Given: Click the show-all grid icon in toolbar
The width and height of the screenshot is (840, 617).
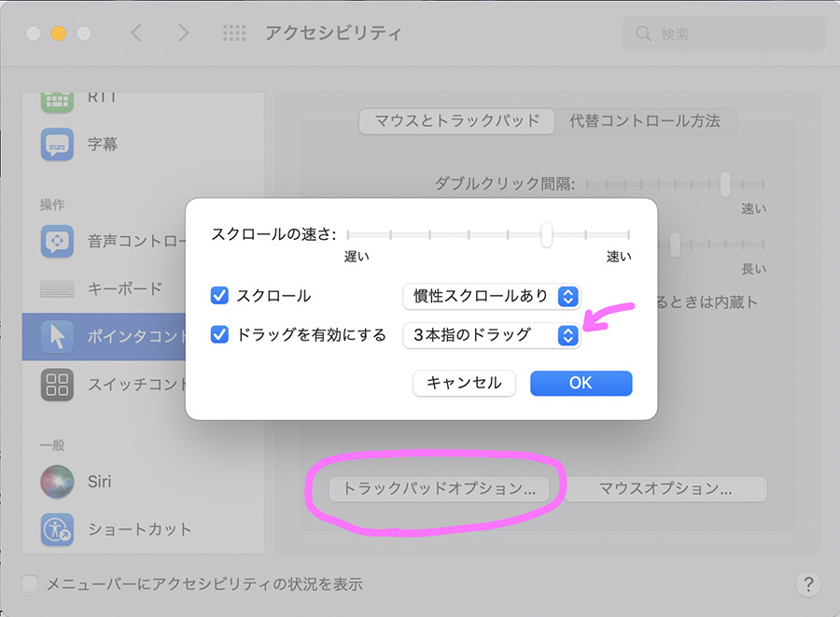Looking at the screenshot, I should [x=234, y=34].
